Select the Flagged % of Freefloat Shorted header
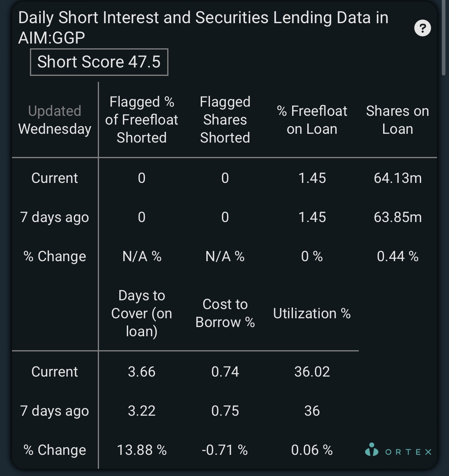Image resolution: width=449 pixels, height=476 pixels. pyautogui.click(x=142, y=120)
